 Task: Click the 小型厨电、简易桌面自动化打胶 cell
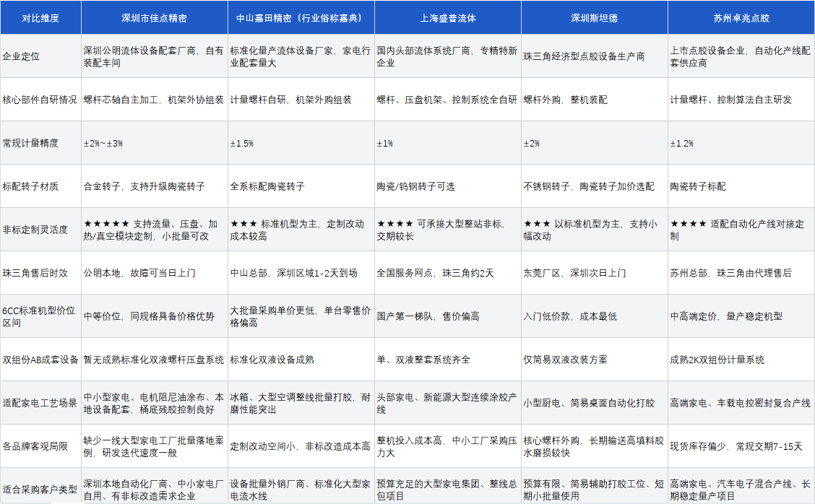click(594, 403)
